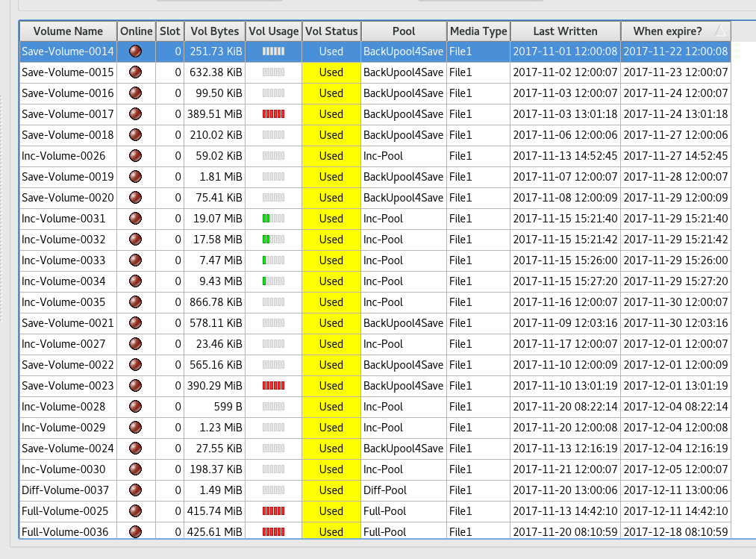Click Last Written 2017-11-20 08:10:59
The image size is (756, 559).
point(565,531)
